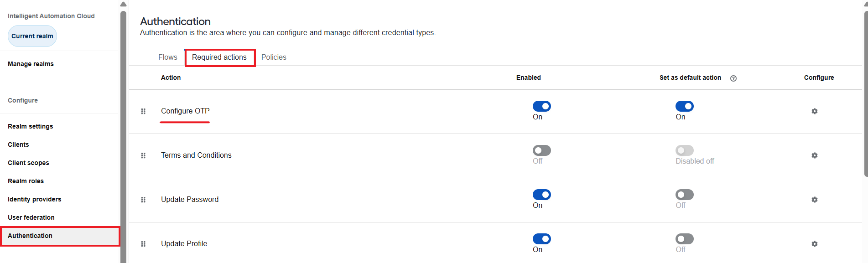Image resolution: width=868 pixels, height=263 pixels.
Task: Switch to the Policies tab
Action: click(274, 57)
